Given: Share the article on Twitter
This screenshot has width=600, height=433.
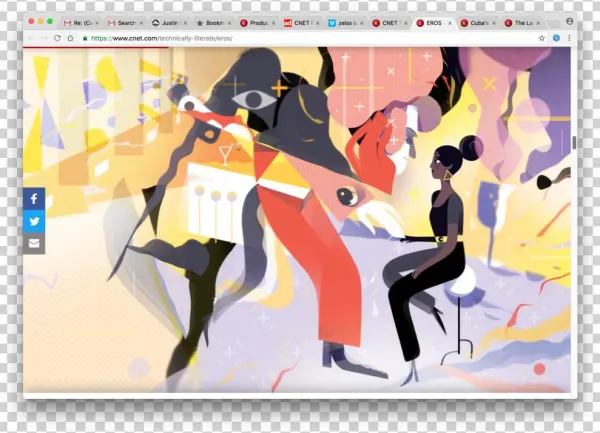Looking at the screenshot, I should [x=34, y=221].
